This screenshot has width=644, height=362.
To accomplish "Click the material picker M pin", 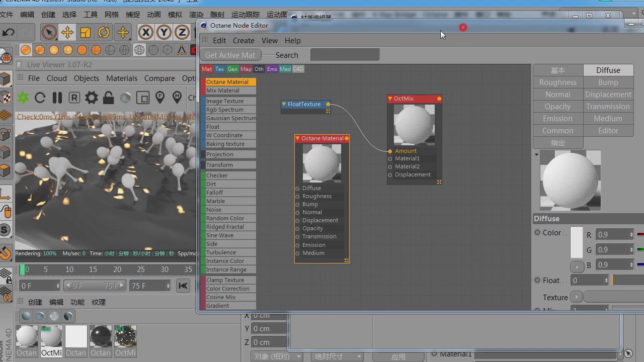I will pos(177,97).
